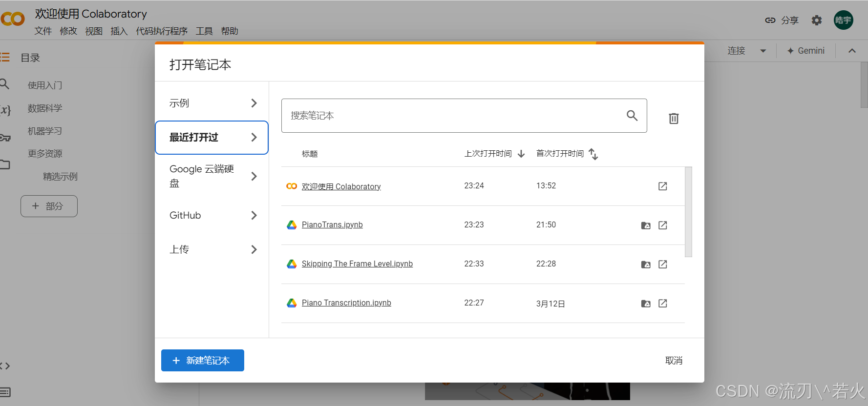The image size is (868, 406).
Task: Click the 上次打开时间 column header text
Action: point(488,154)
